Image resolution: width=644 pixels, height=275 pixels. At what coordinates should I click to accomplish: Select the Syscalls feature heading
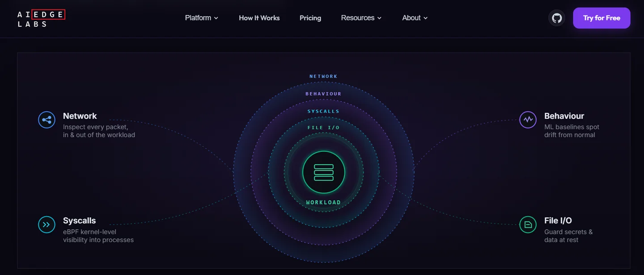79,221
